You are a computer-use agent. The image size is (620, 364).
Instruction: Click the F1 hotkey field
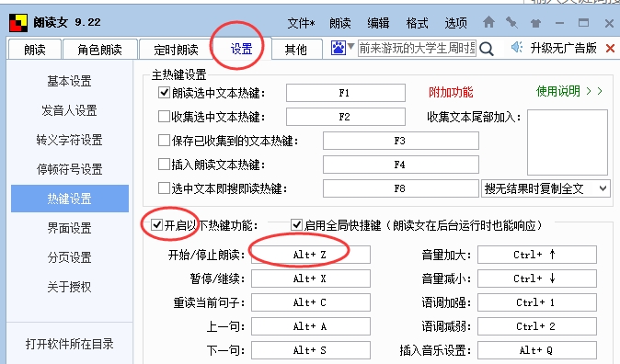click(346, 93)
